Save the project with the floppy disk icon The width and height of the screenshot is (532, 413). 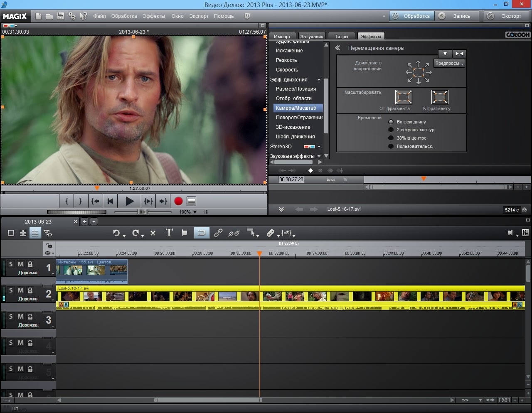tap(61, 16)
